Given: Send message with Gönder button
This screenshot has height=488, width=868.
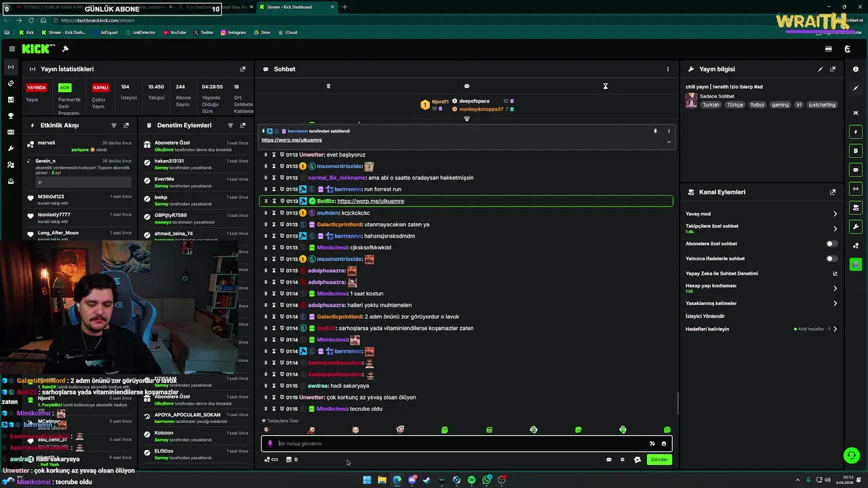Looking at the screenshot, I should click(659, 460).
